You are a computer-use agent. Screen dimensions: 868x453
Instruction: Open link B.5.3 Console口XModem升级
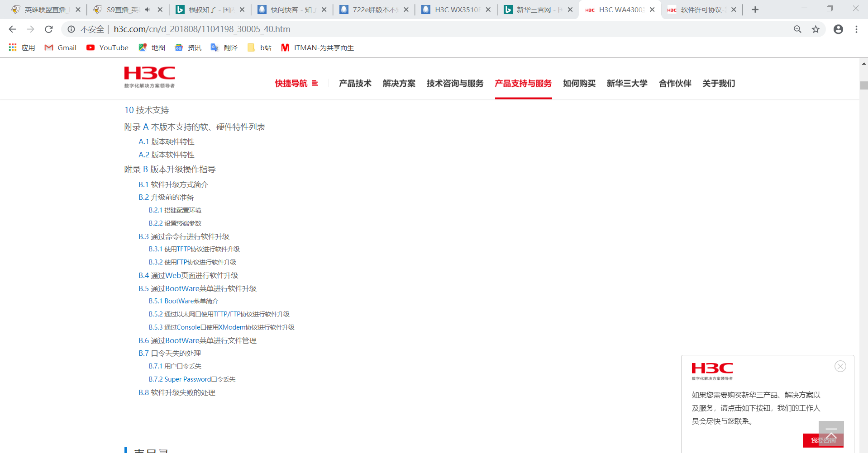pyautogui.click(x=222, y=327)
